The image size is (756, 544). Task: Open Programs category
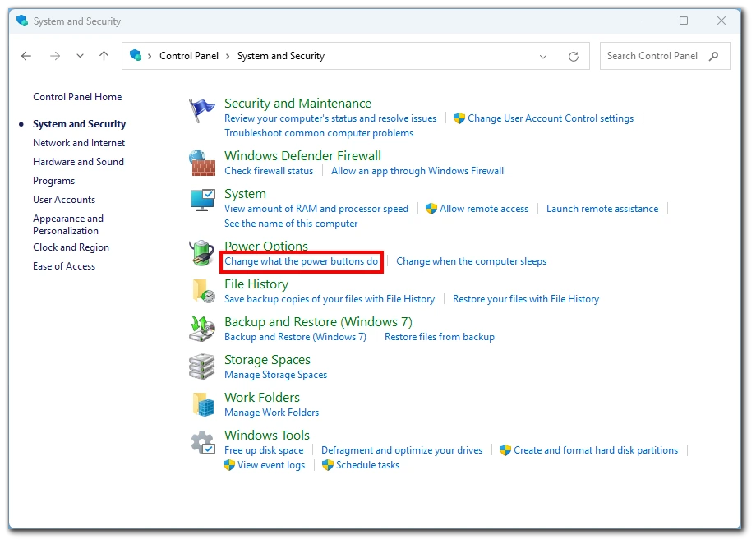pyautogui.click(x=53, y=181)
